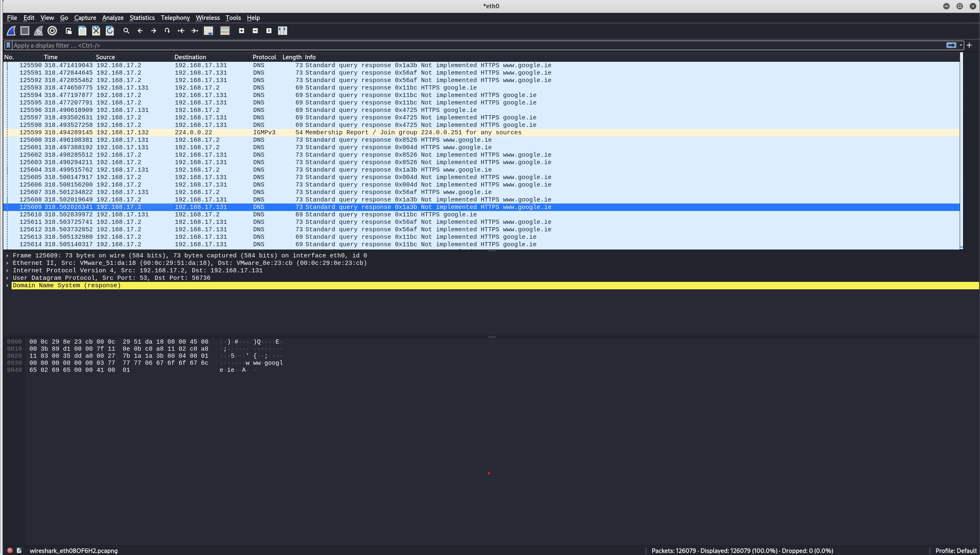Jump to the first packet icon
The image size is (980, 555).
coord(181,31)
